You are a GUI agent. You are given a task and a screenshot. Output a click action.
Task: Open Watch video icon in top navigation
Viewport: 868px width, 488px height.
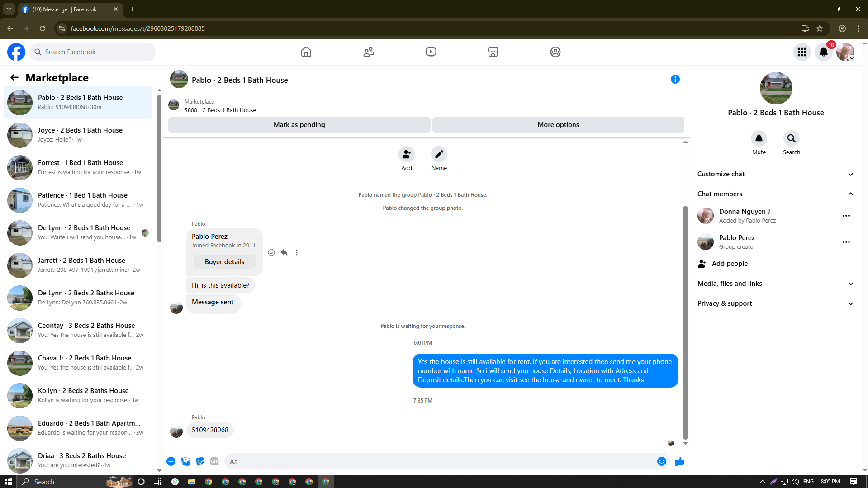pyautogui.click(x=431, y=52)
